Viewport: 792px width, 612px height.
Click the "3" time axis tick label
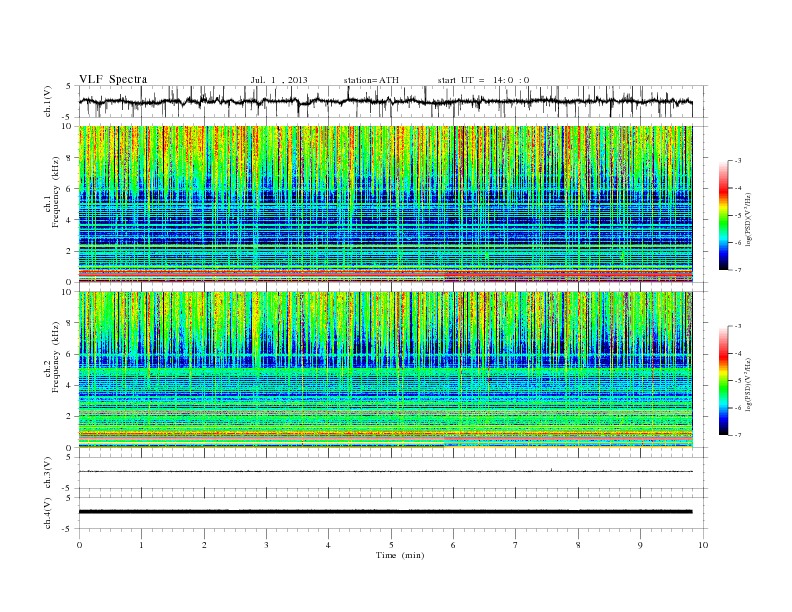click(x=266, y=545)
